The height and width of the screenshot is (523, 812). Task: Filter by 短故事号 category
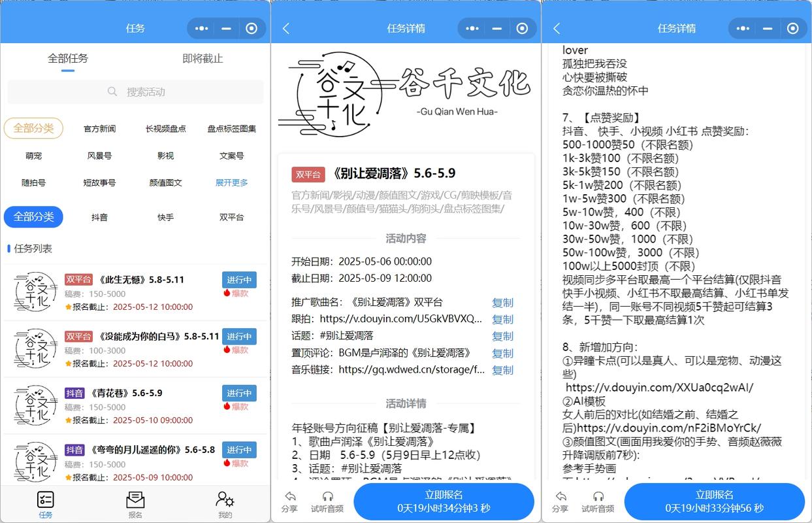click(99, 182)
